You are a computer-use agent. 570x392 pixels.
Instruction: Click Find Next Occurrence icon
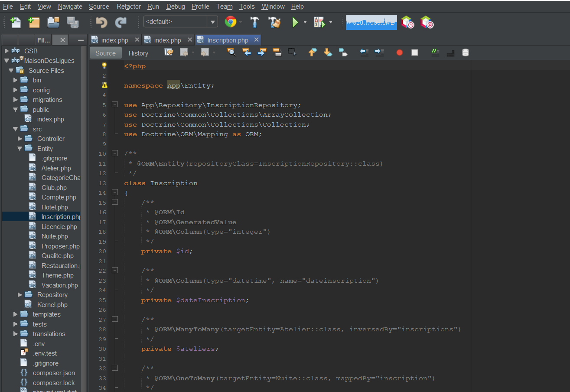262,52
